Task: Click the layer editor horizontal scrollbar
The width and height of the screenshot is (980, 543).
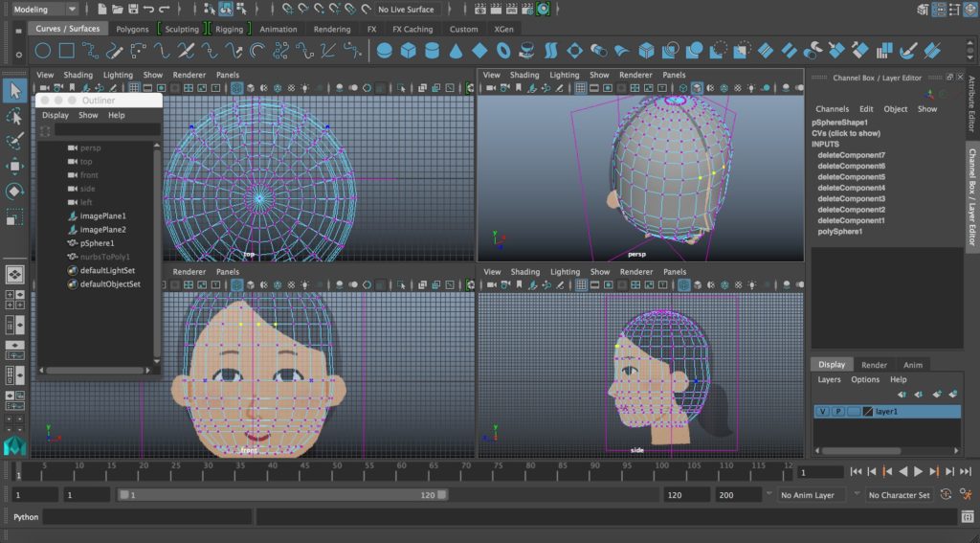Action: tap(887, 450)
